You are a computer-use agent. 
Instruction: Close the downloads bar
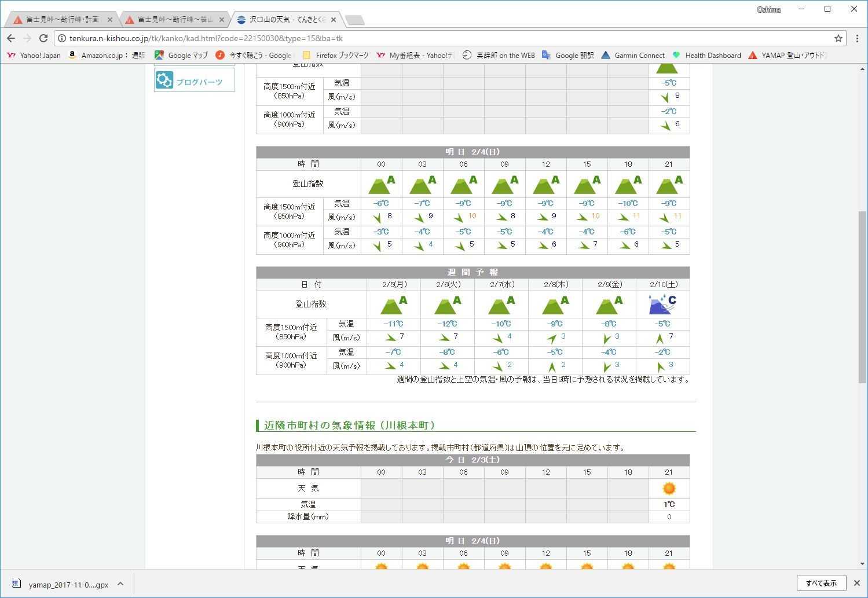coord(856,583)
